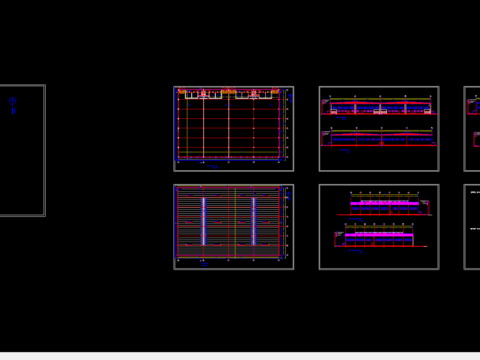The height and width of the screenshot is (360, 480).
Task: Click the blue north arrow symbol
Action: [13, 105]
